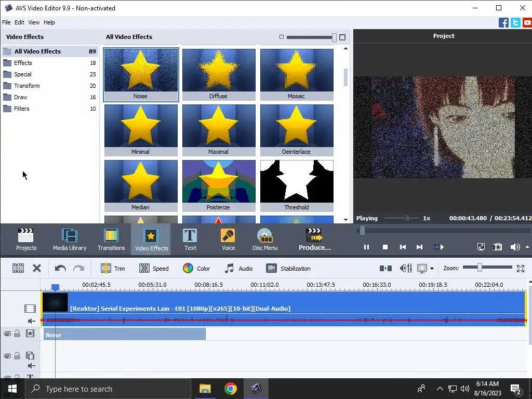The width and height of the screenshot is (532, 399).
Task: Open Chrome from the taskbar
Action: coord(230,389)
